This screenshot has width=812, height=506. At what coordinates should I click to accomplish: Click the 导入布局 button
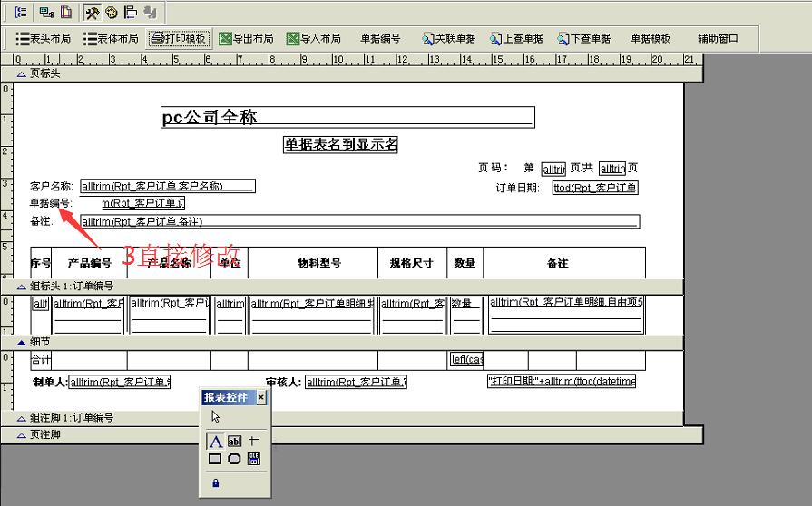314,39
